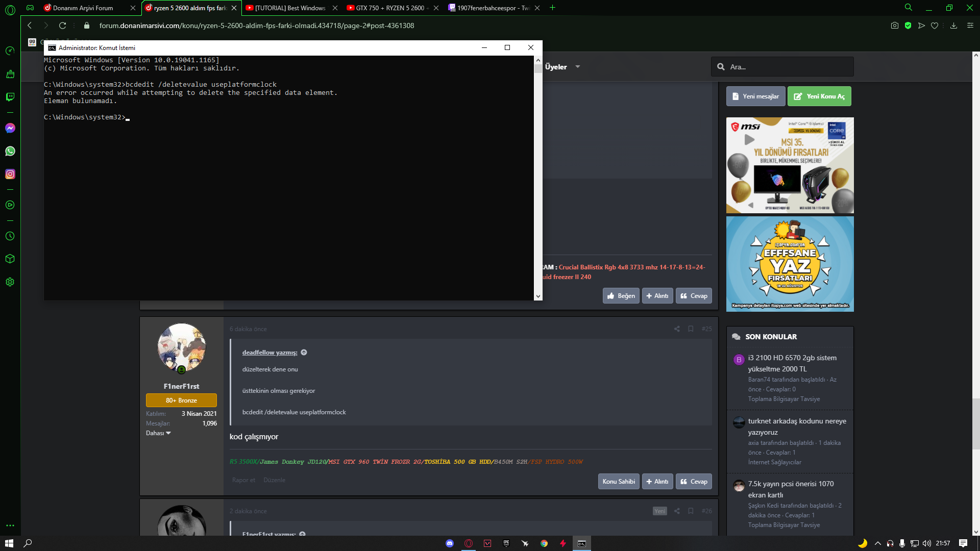Close the GTX 750 + RYZEN 5 2600 tab
This screenshot has height=551, width=980.
[x=436, y=8]
